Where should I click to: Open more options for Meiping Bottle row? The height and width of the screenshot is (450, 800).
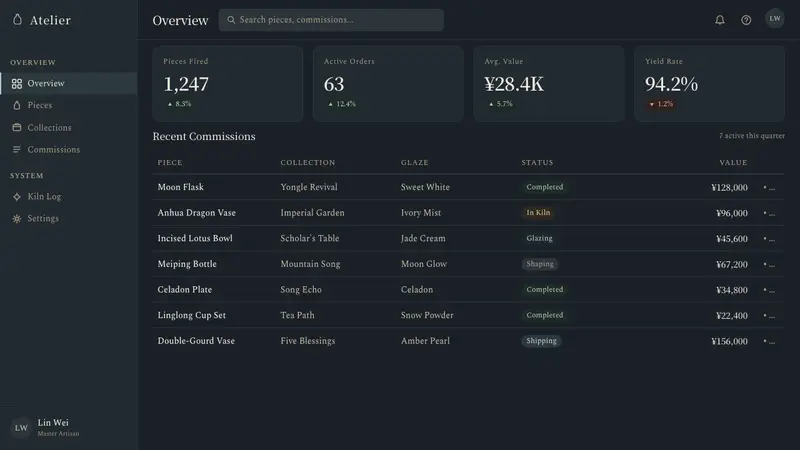pos(769,264)
